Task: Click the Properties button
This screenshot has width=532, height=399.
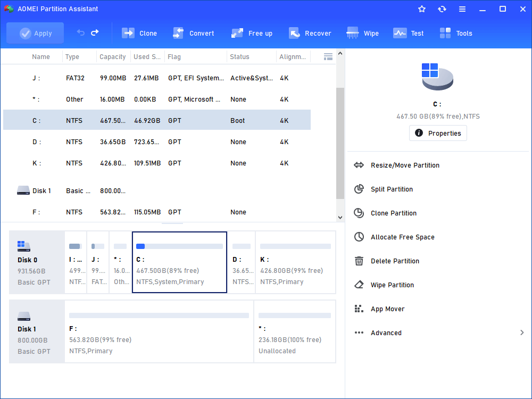Action: point(438,133)
